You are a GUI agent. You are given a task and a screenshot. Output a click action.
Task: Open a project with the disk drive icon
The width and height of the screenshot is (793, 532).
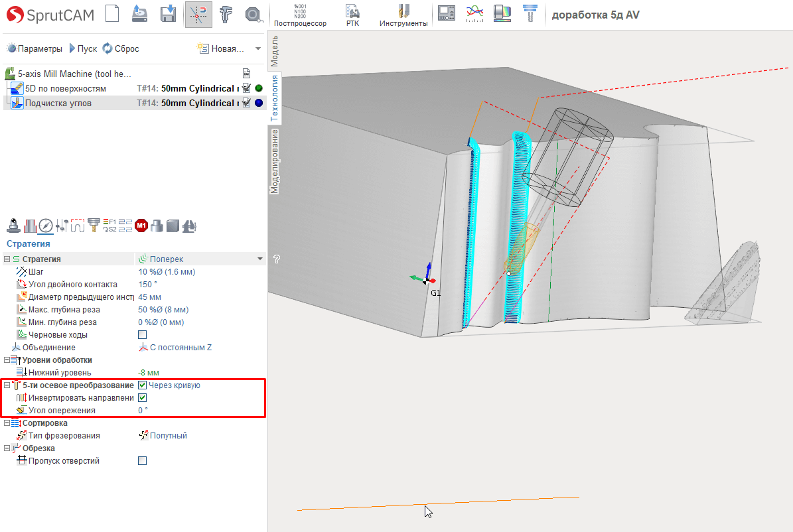click(139, 14)
